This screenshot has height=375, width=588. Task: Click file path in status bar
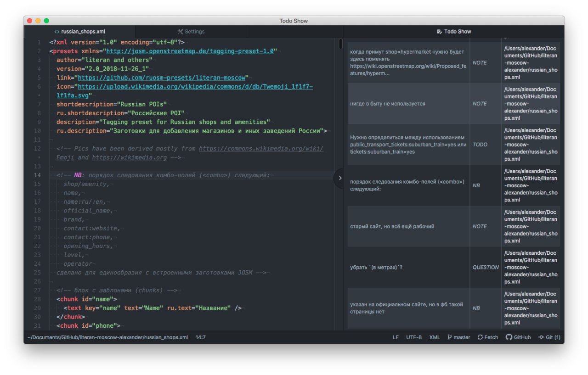(x=107, y=337)
